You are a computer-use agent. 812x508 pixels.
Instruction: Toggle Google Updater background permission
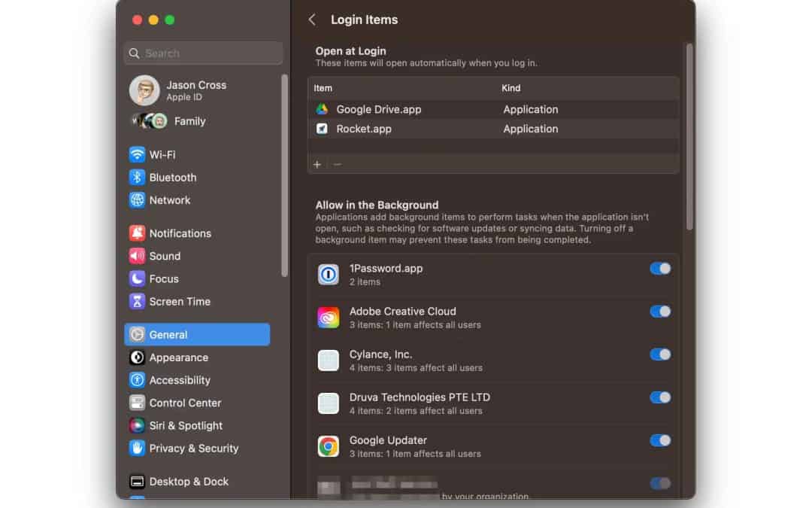(x=659, y=440)
